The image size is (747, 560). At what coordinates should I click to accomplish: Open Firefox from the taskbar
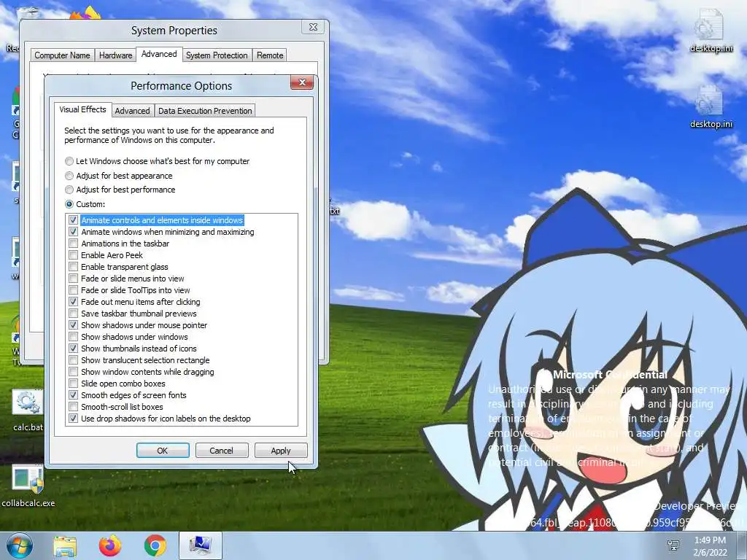coord(110,545)
